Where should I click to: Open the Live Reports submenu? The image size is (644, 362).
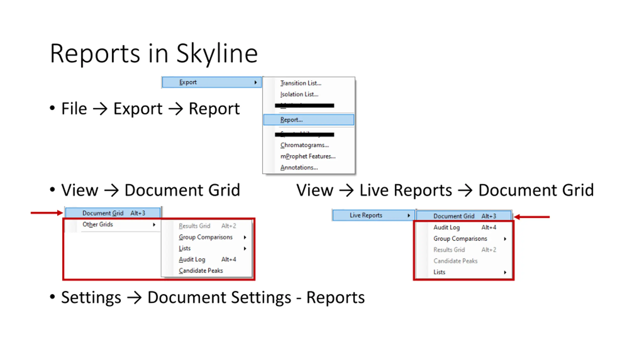(x=373, y=215)
